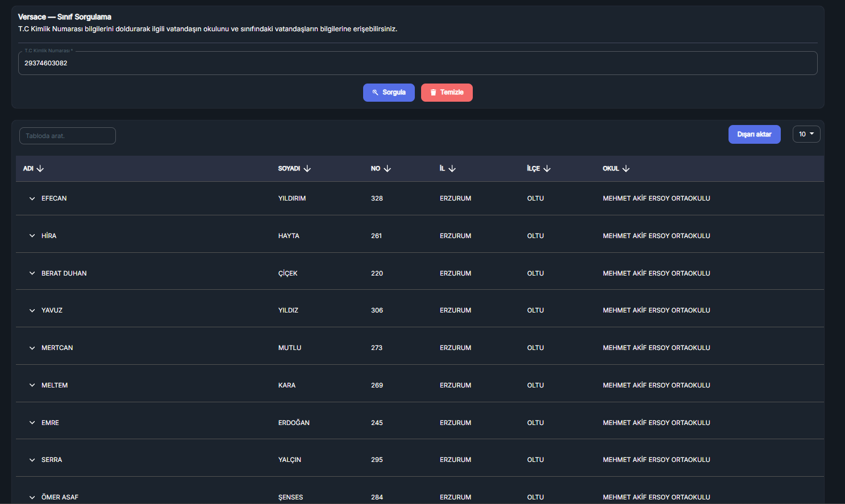Click the İLÇE column header label
Viewport: 845px width, 504px height.
534,169
